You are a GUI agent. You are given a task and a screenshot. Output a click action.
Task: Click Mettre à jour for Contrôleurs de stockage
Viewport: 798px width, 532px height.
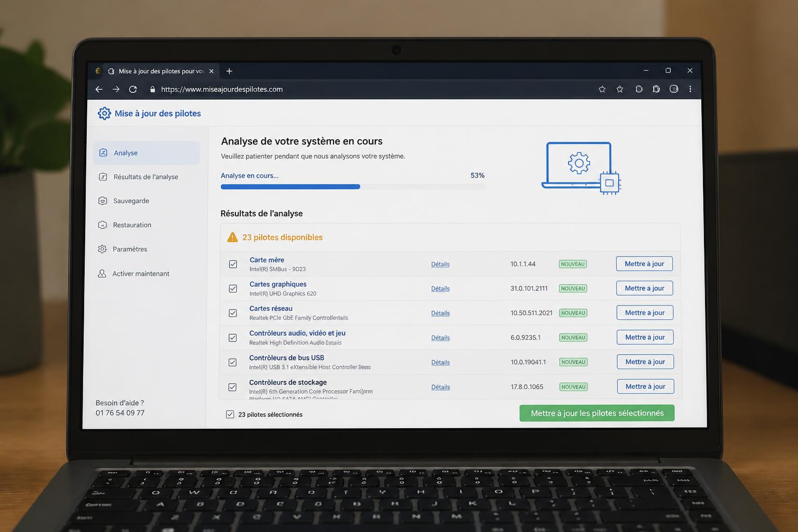click(645, 386)
